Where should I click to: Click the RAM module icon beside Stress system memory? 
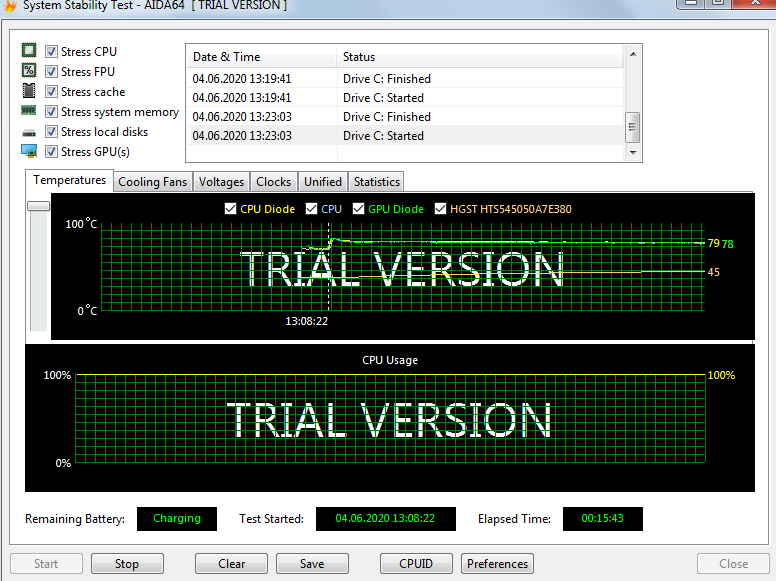point(29,110)
